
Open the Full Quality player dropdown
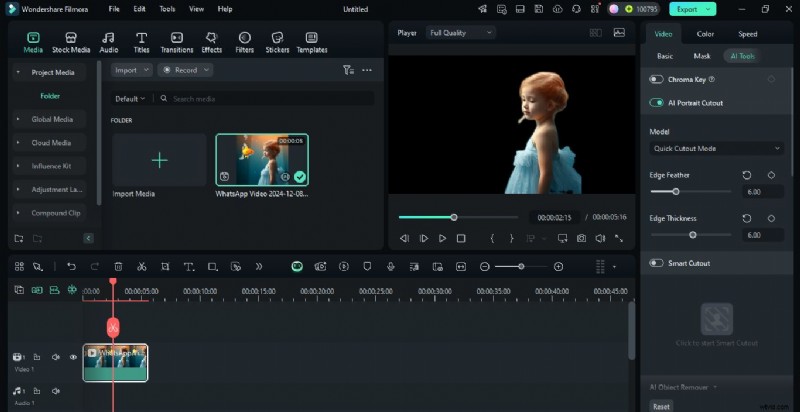(460, 33)
